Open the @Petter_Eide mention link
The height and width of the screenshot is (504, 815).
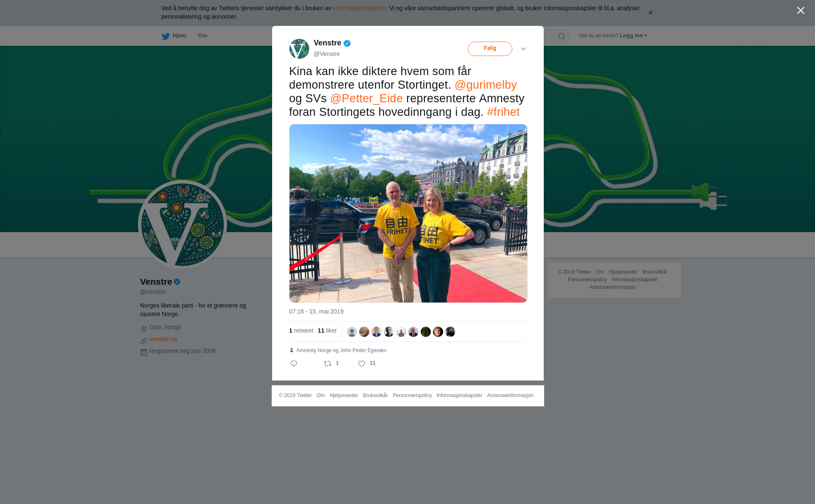(x=366, y=98)
